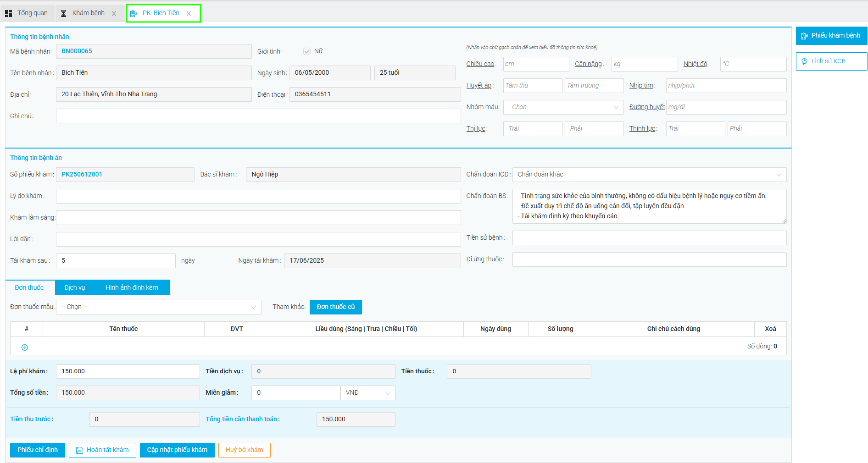The height and width of the screenshot is (463, 868).
Task: Click the icon on Phiếu khám bệnh button
Action: click(x=804, y=36)
